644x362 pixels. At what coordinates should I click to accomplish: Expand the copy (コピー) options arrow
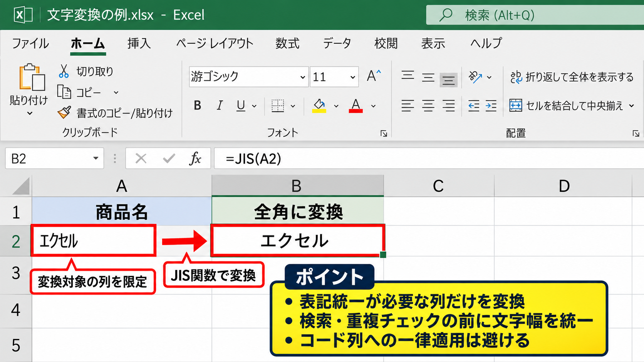pos(116,92)
